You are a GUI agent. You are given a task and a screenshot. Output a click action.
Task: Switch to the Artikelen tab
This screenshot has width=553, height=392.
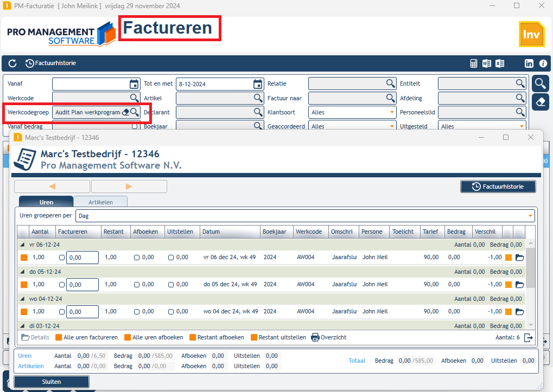[x=100, y=202]
